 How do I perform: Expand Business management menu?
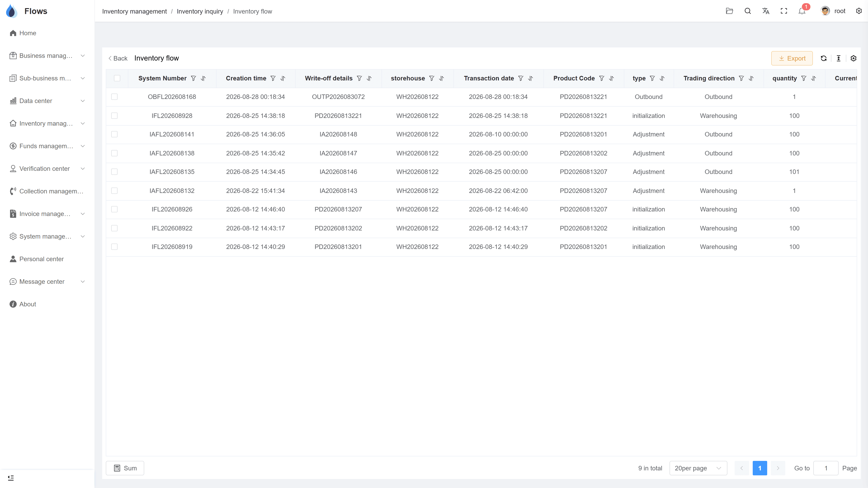47,56
